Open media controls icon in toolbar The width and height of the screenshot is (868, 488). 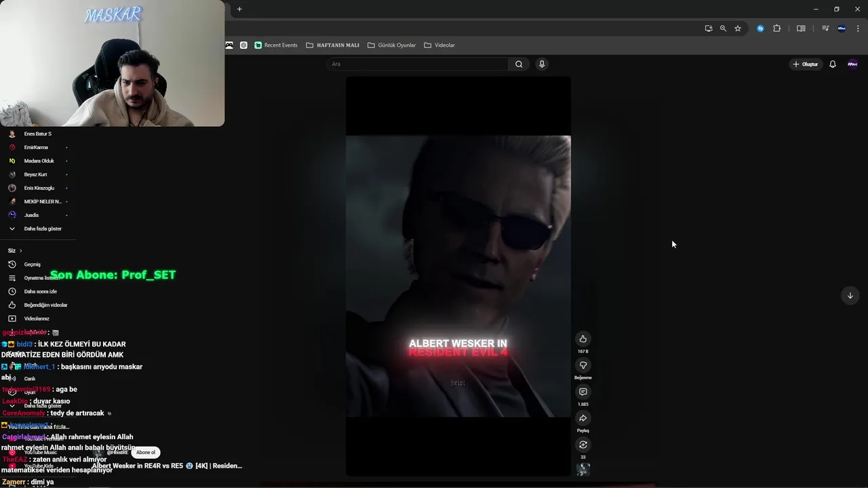(825, 28)
